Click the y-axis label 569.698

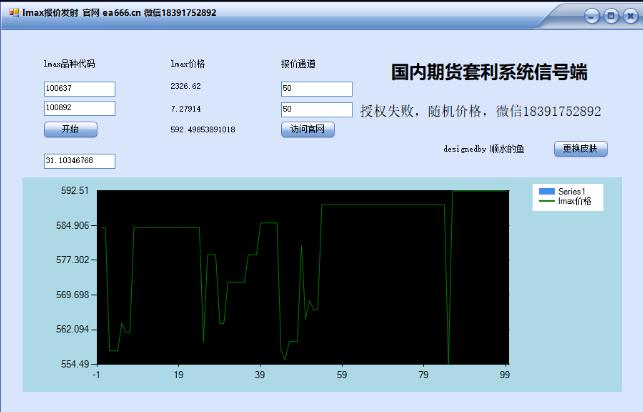tap(73, 295)
